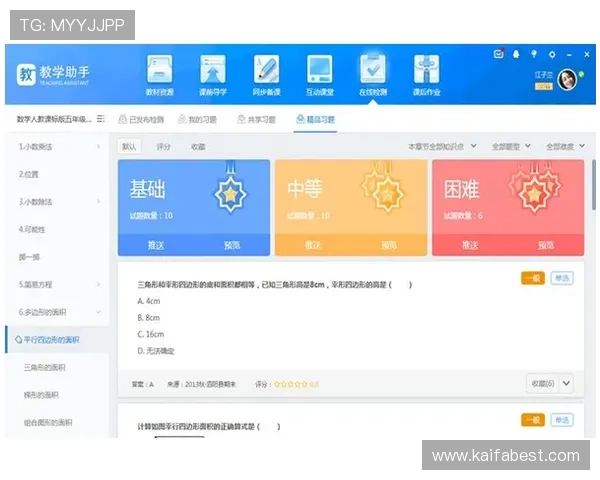Click 推送 on the 基础 card
Viewport: 600px width, 480px height.
[156, 245]
